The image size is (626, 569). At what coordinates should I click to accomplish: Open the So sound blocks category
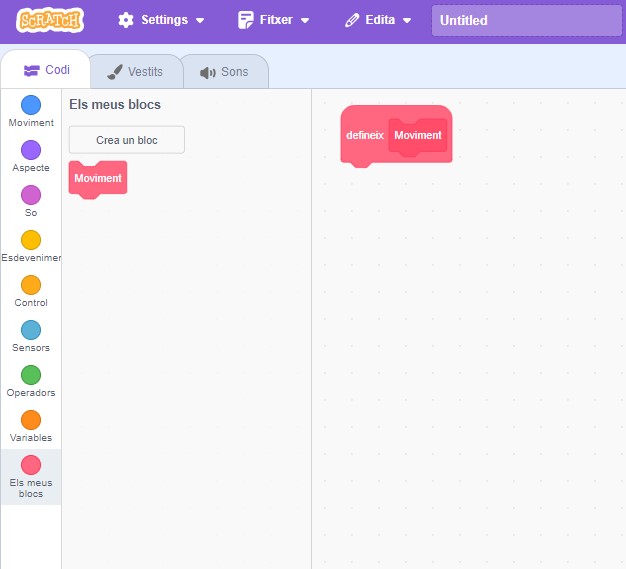[x=31, y=195]
